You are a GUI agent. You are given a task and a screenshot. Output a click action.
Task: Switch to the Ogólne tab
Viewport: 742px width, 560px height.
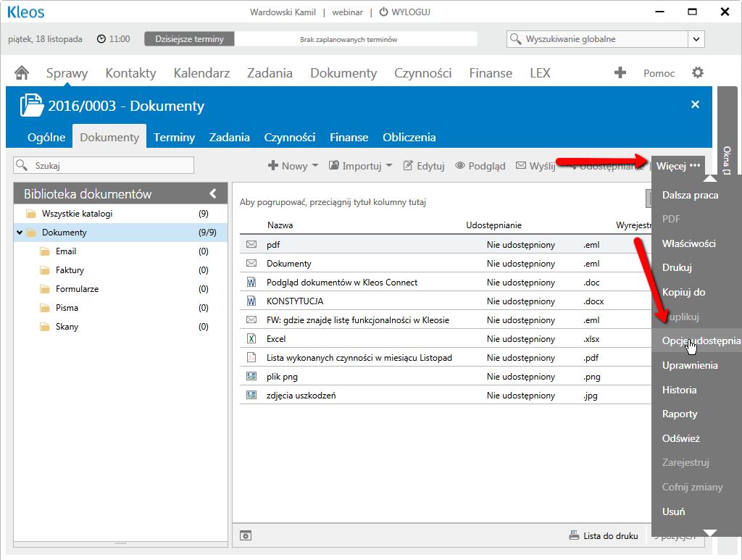tap(46, 137)
